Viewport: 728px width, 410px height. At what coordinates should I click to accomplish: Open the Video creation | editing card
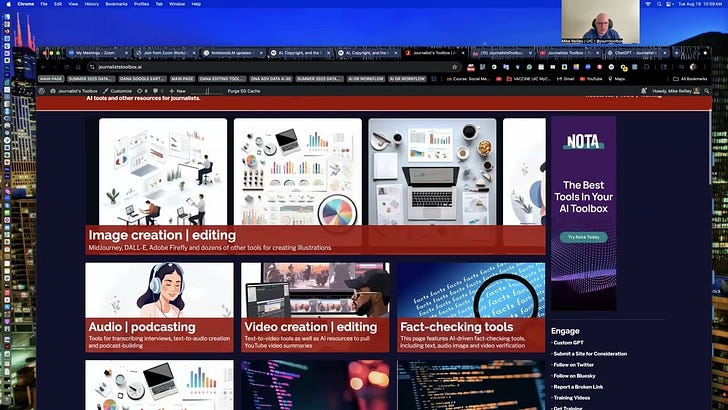[315, 307]
